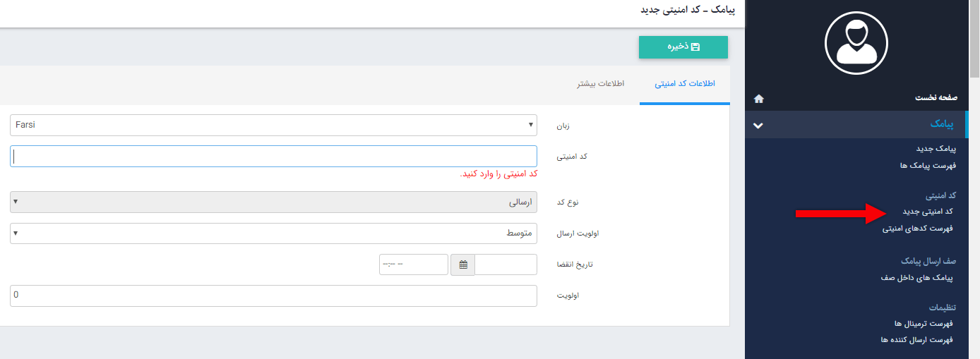Open کد امنیتی جدید sidebar link
Viewport: 980px width, 359px height.
click(927, 212)
